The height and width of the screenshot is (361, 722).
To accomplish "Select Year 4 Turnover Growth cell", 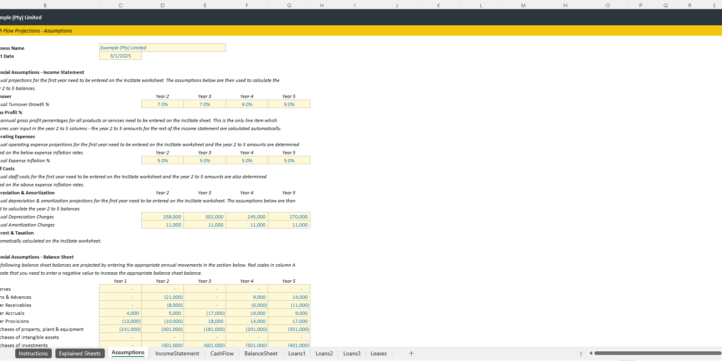I will point(247,104).
